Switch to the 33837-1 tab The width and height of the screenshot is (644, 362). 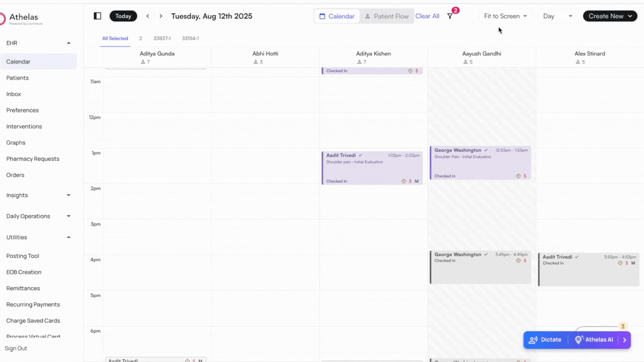162,38
